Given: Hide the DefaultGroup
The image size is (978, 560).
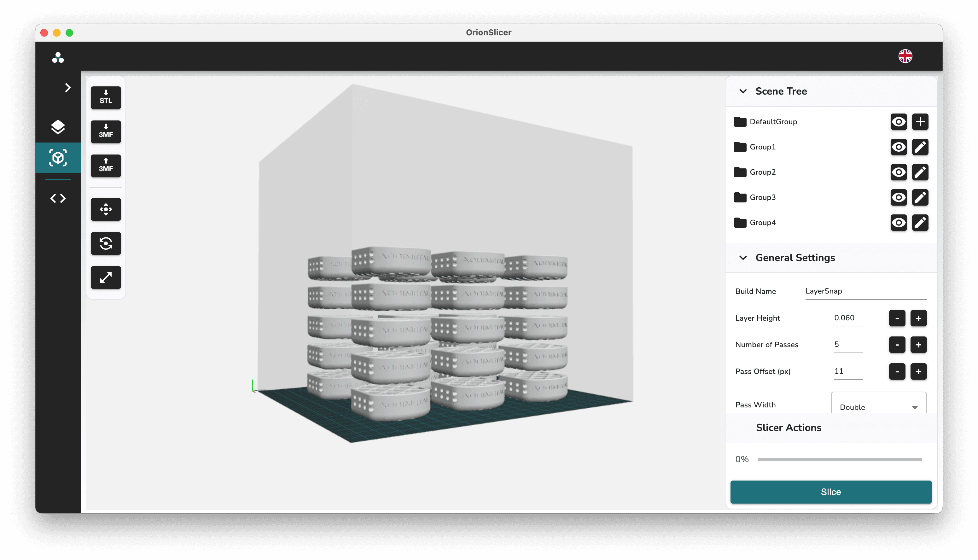Looking at the screenshot, I should pos(899,122).
